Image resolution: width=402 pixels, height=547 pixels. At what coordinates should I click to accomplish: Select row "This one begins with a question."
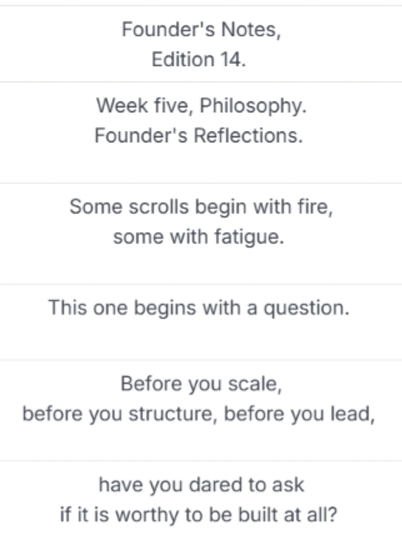201,322
